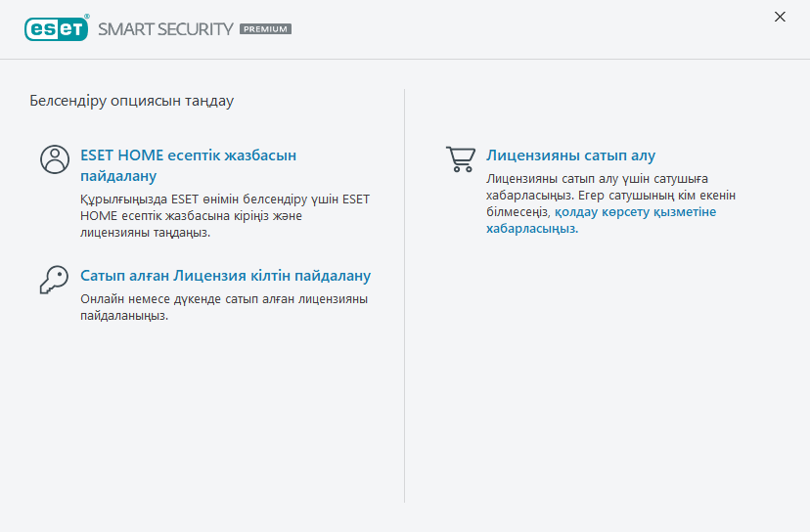Click the shopping cart icon
Image resolution: width=810 pixels, height=532 pixels.
tap(460, 159)
